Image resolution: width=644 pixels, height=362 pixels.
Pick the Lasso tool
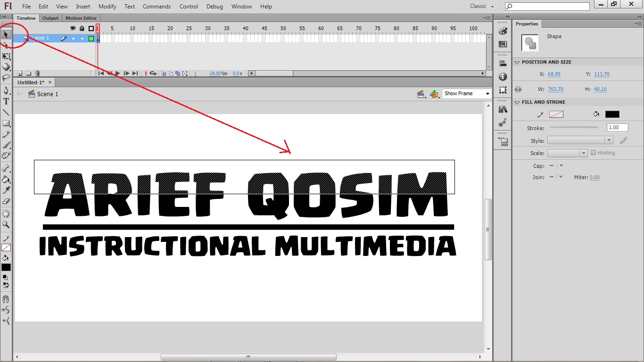coord(6,77)
